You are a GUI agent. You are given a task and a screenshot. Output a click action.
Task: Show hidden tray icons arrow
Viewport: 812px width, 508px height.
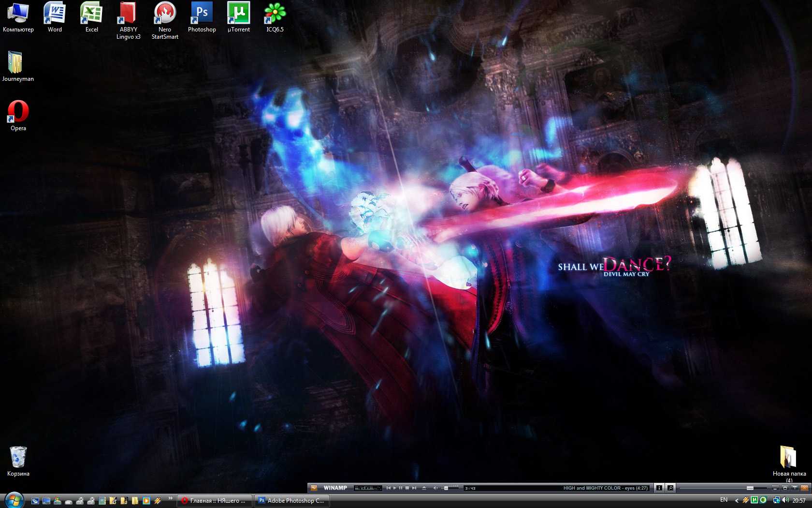click(737, 501)
